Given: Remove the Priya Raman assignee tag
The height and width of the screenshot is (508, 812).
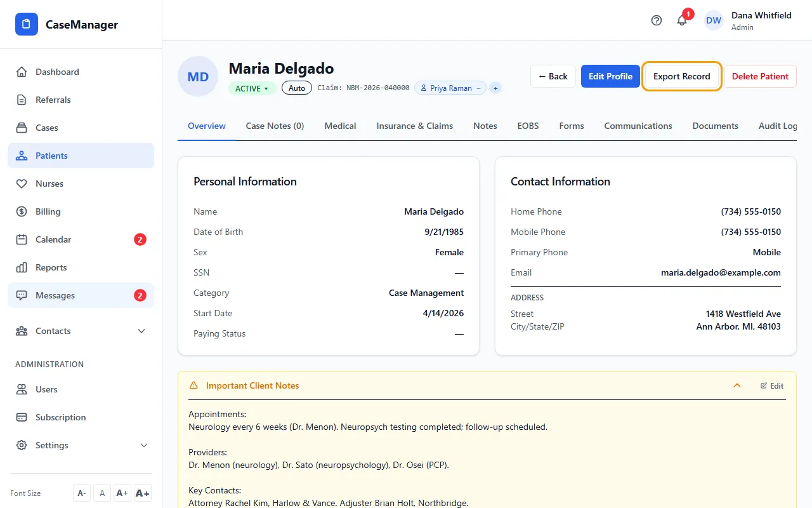Looking at the screenshot, I should click(x=479, y=88).
